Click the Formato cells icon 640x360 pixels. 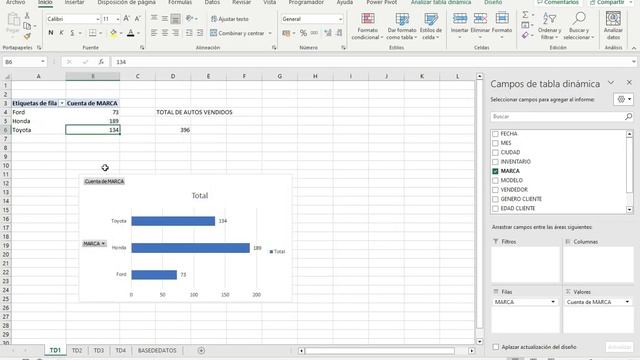[502, 19]
